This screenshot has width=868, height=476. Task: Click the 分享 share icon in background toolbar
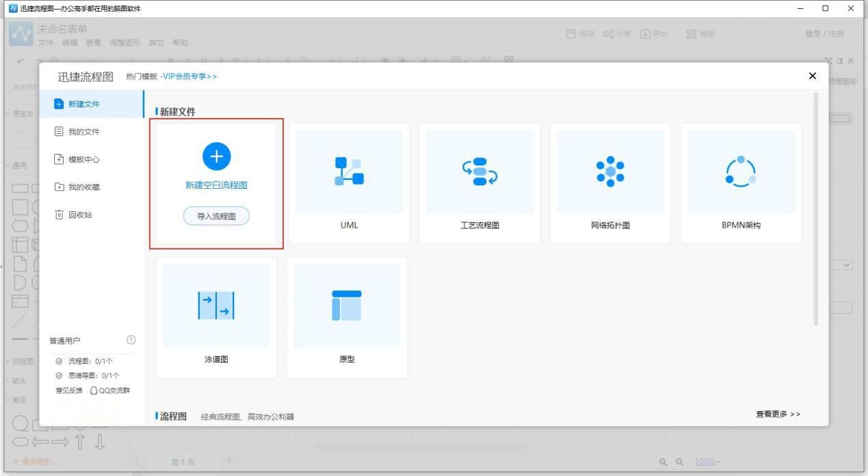608,34
